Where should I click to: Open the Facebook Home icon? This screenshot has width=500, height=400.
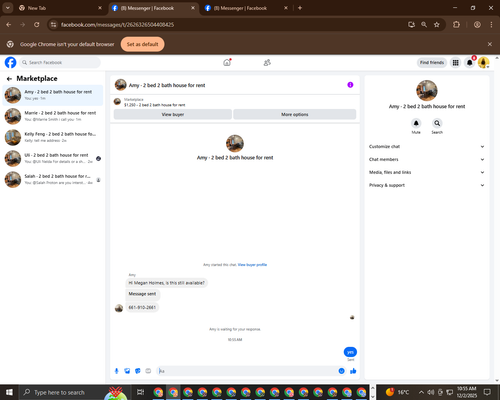tap(227, 62)
